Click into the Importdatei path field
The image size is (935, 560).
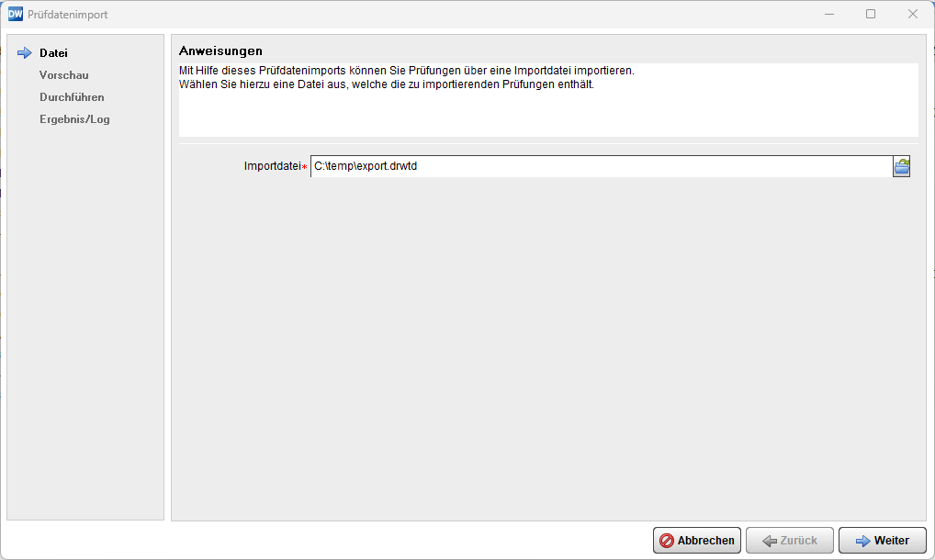[597, 166]
